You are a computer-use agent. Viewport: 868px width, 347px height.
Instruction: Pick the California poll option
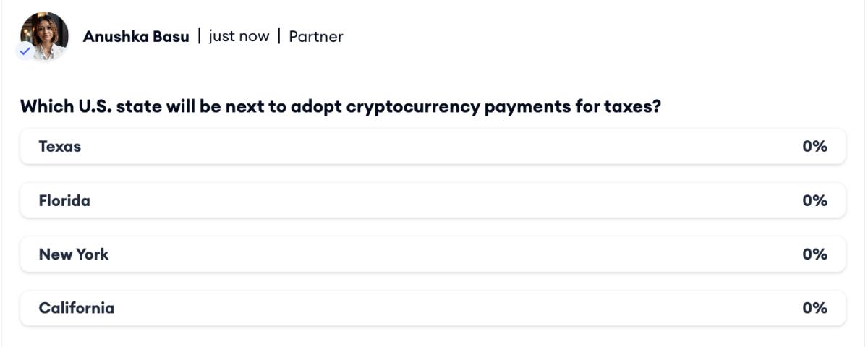[433, 308]
